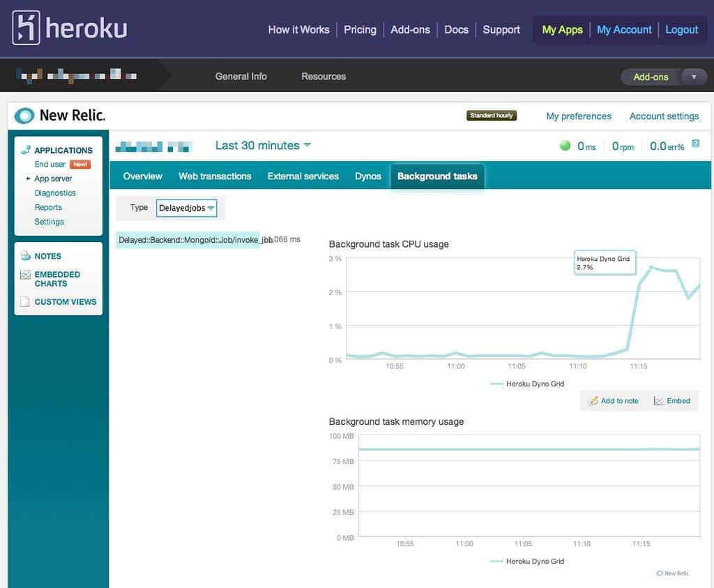Open the Embedded Charts section
714x588 pixels.
tap(57, 279)
